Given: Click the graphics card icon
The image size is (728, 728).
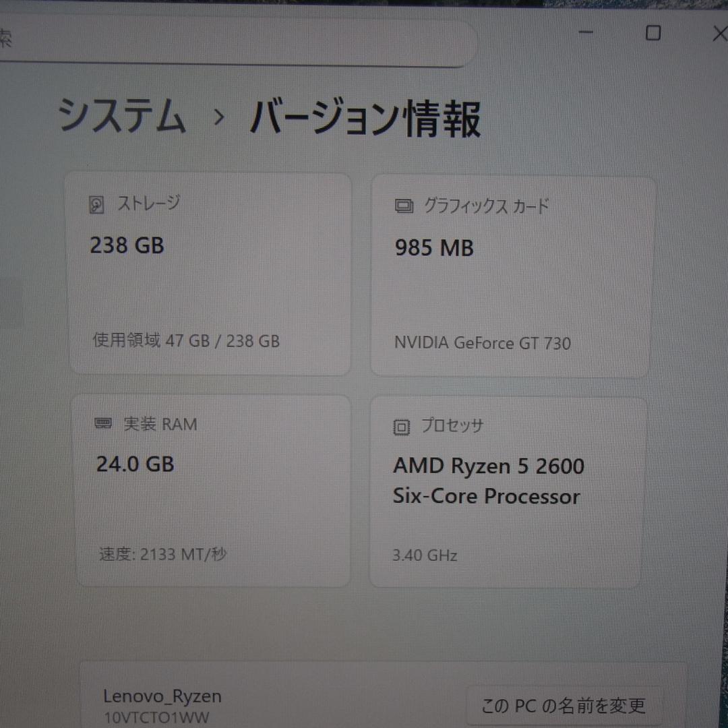Looking at the screenshot, I should pyautogui.click(x=402, y=206).
